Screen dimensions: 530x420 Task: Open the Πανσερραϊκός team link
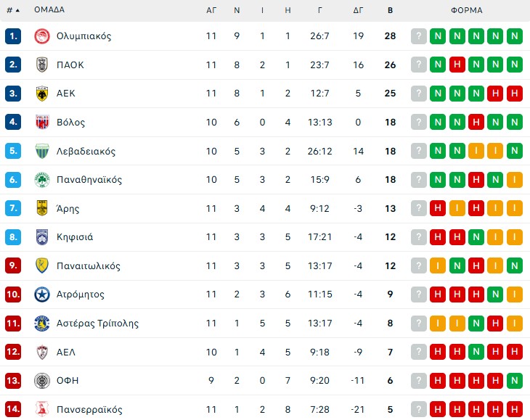pyautogui.click(x=89, y=410)
